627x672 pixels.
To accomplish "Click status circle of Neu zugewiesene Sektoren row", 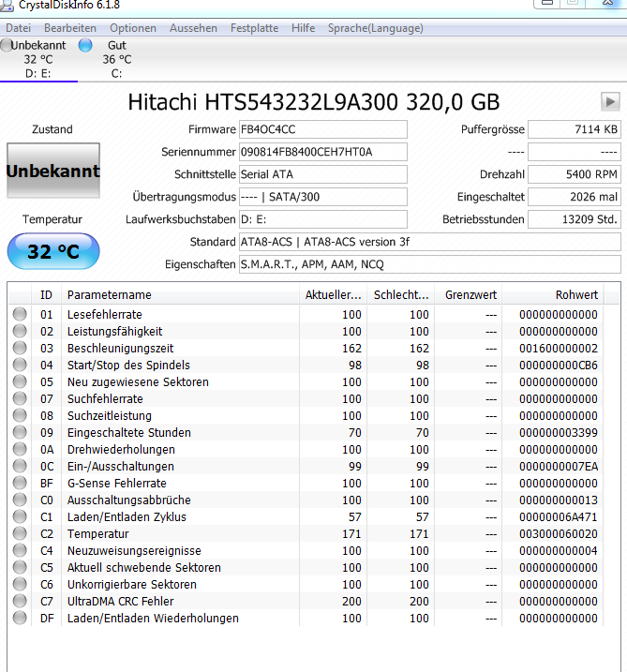I will coord(20,381).
